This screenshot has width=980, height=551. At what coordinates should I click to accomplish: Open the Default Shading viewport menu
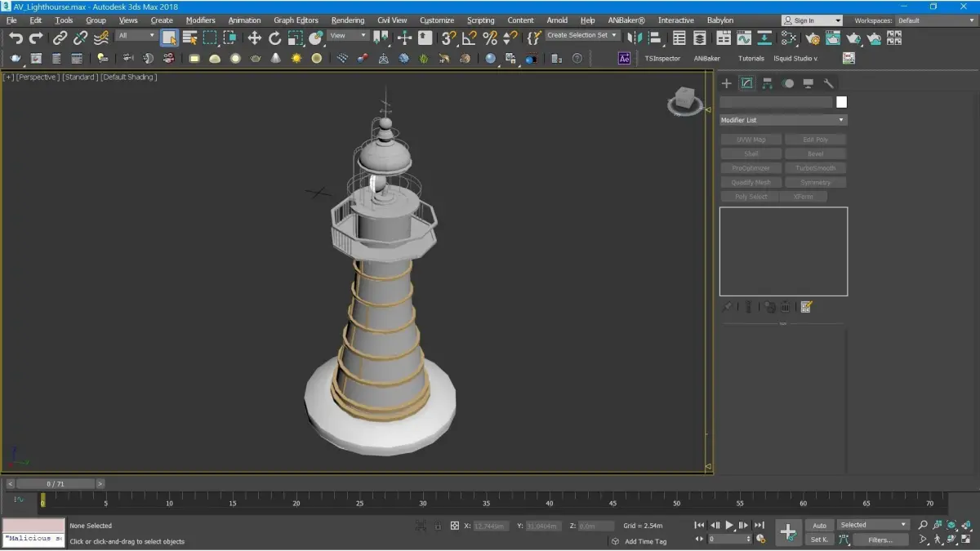pyautogui.click(x=129, y=78)
